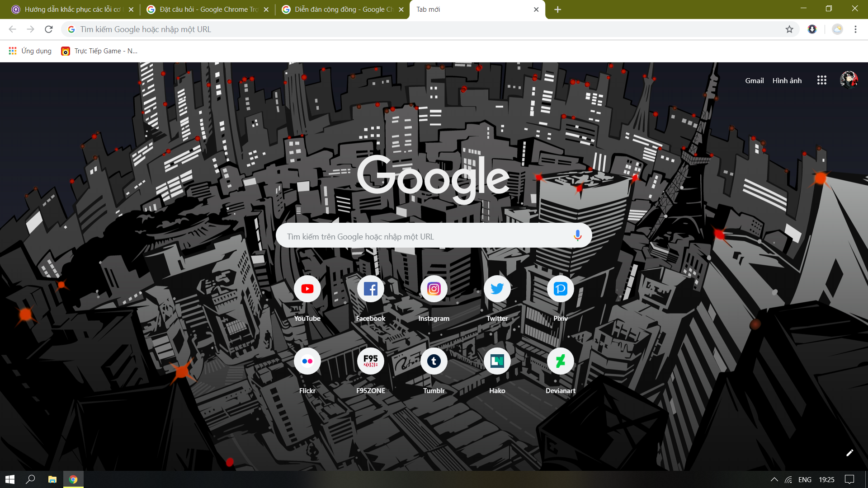Switch to the Hướng dẫn khắc phục các lỗi tab
The image size is (868, 488).
click(x=72, y=9)
